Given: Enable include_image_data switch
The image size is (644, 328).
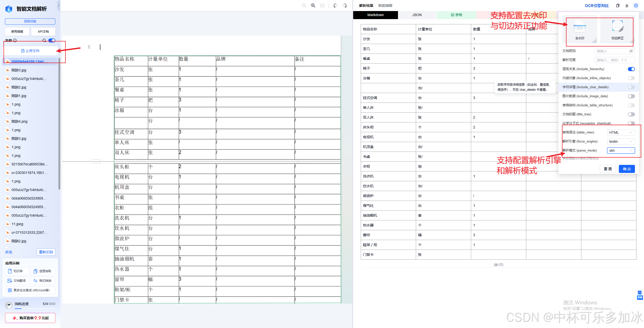Looking at the screenshot, I should (631, 96).
